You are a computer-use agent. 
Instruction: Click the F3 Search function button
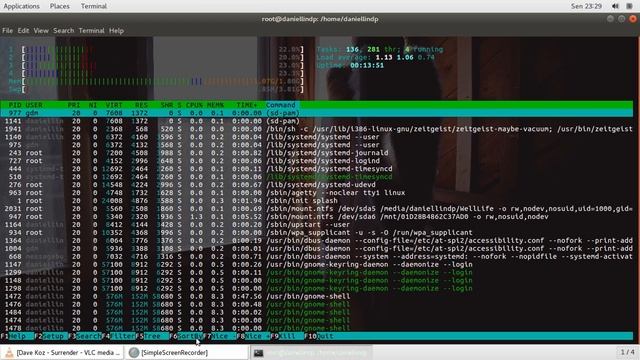(x=85, y=336)
